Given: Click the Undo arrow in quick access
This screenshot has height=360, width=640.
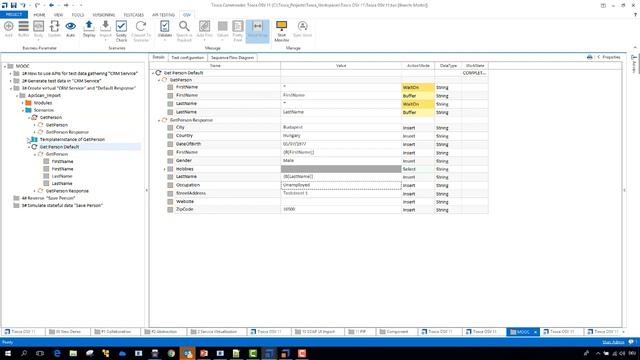Looking at the screenshot, I should (x=23, y=5).
